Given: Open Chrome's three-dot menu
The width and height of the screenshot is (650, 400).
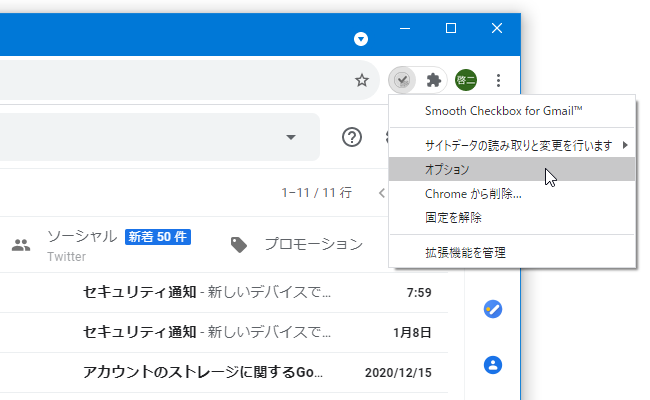Looking at the screenshot, I should tap(498, 80).
